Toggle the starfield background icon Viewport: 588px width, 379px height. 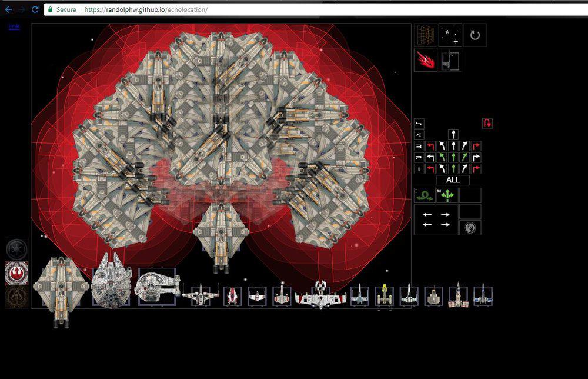[450, 35]
